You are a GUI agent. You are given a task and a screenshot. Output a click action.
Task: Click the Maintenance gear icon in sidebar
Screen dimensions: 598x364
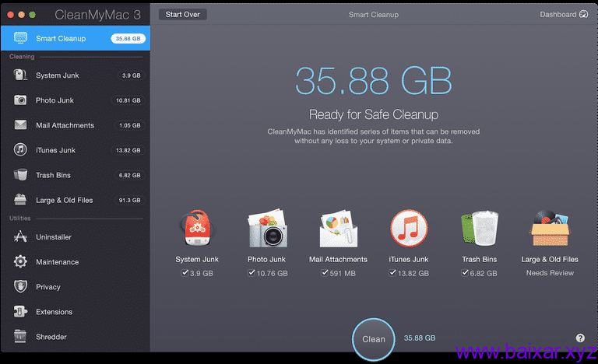coord(20,261)
